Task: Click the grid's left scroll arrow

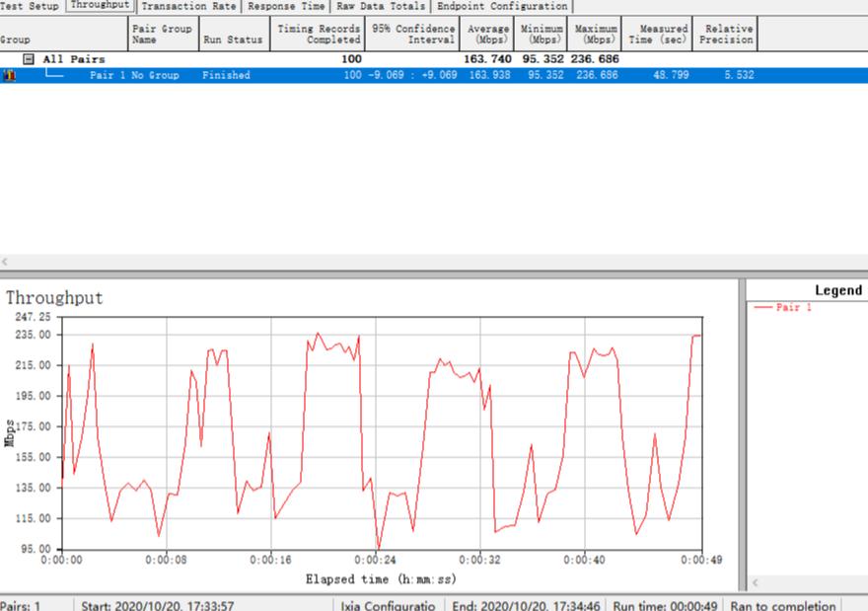Action: [5, 262]
